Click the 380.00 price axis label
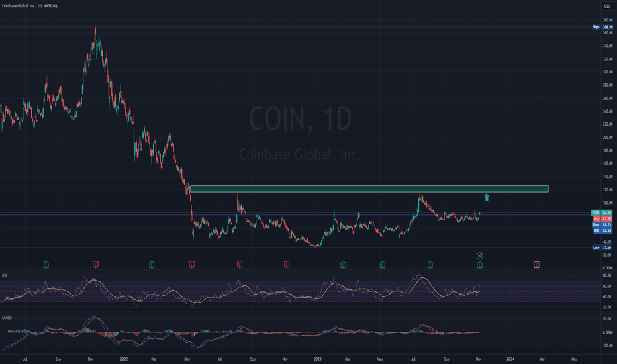 click(608, 20)
